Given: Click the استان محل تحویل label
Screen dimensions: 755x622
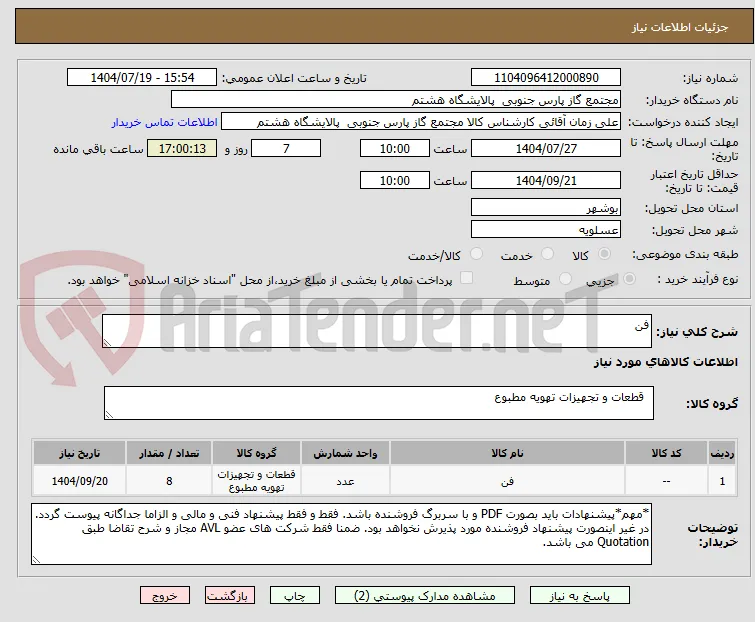Looking at the screenshot, I should tap(691, 208).
